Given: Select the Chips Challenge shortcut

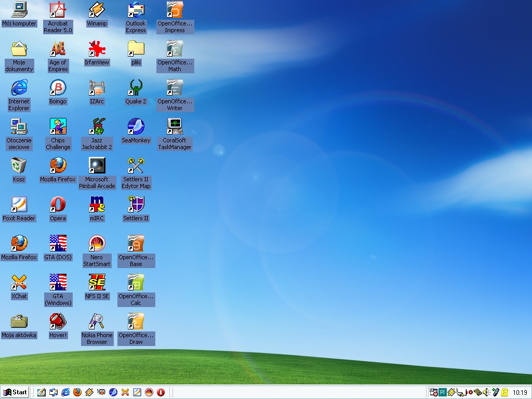Looking at the screenshot, I should coord(58,135).
